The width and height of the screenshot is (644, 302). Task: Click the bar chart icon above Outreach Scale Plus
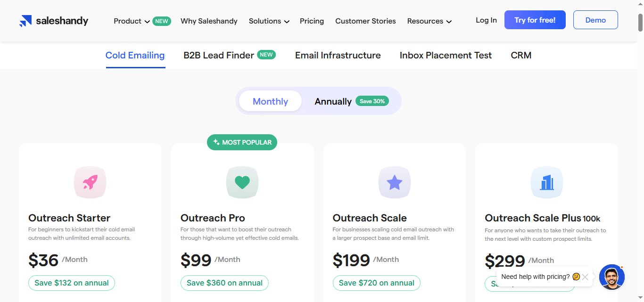(547, 182)
